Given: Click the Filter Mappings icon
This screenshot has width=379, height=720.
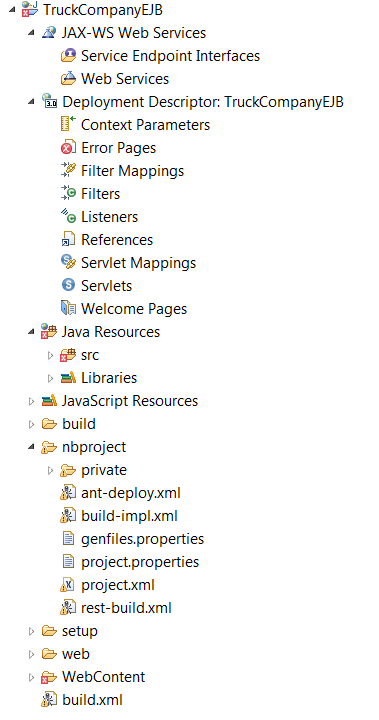Looking at the screenshot, I should point(68,170).
